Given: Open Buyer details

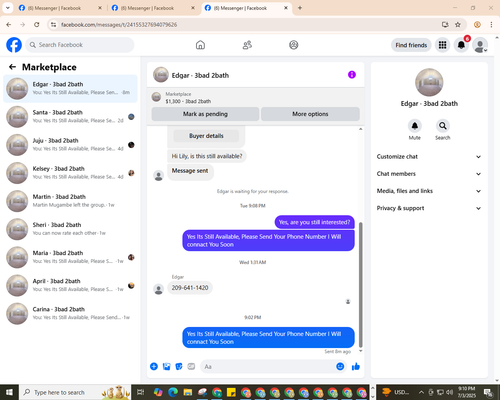Looking at the screenshot, I should [x=206, y=136].
